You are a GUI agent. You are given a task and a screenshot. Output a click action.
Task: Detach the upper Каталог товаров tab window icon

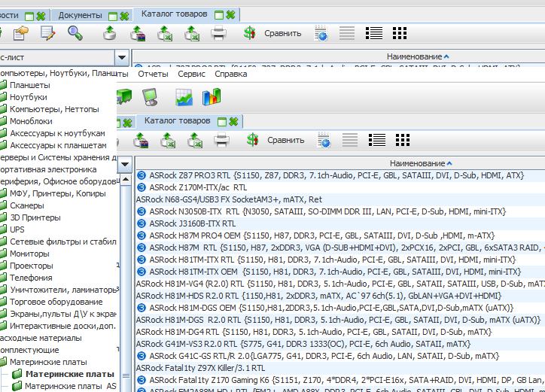click(219, 14)
